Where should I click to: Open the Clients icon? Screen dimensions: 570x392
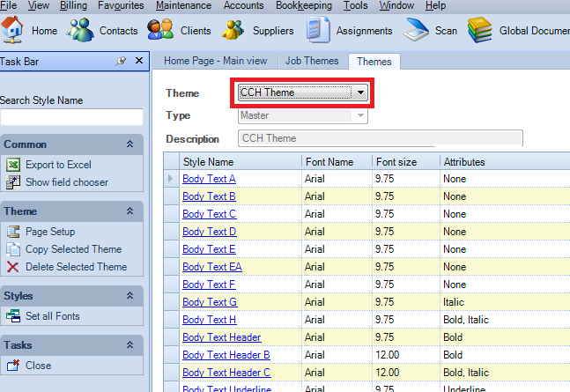coord(160,30)
